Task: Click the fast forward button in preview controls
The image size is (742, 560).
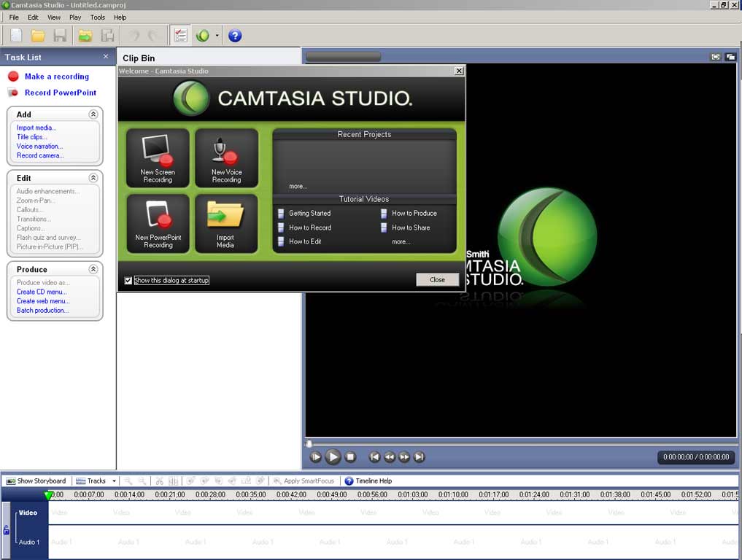Action: [x=404, y=457]
